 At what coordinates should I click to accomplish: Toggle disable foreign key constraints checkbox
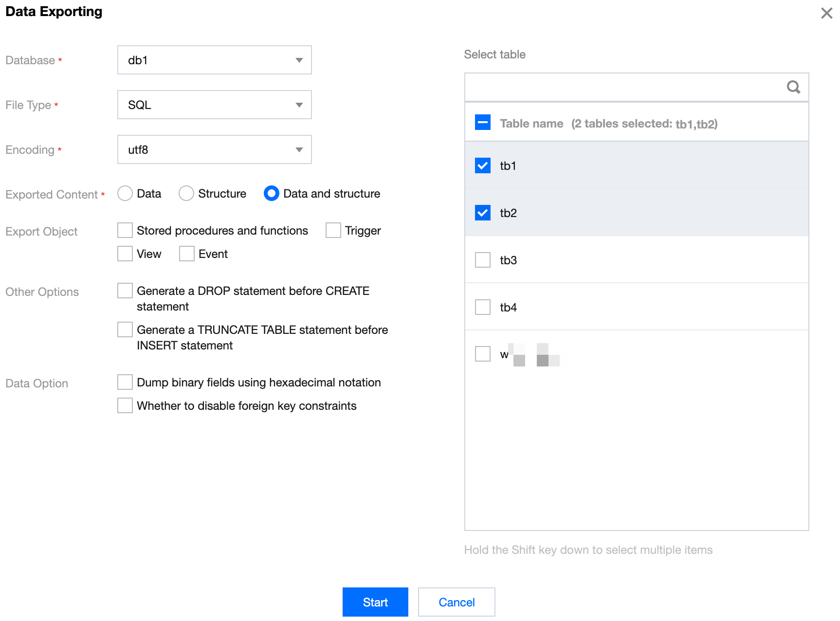tap(125, 405)
